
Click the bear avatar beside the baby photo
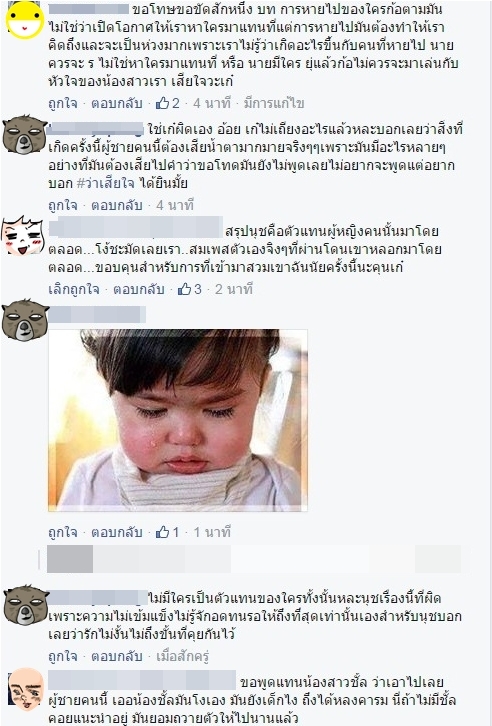tap(25, 319)
